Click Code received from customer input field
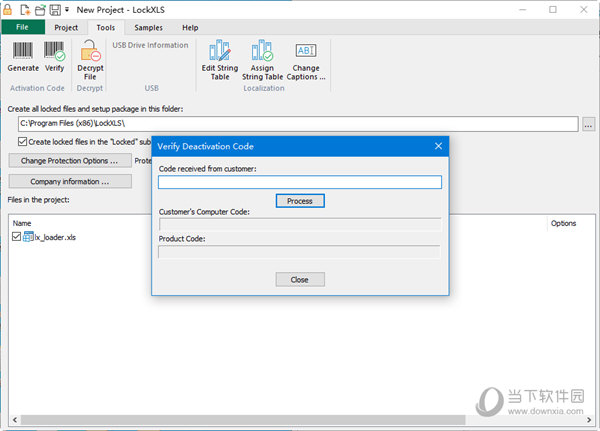This screenshot has width=600, height=431. pos(300,182)
